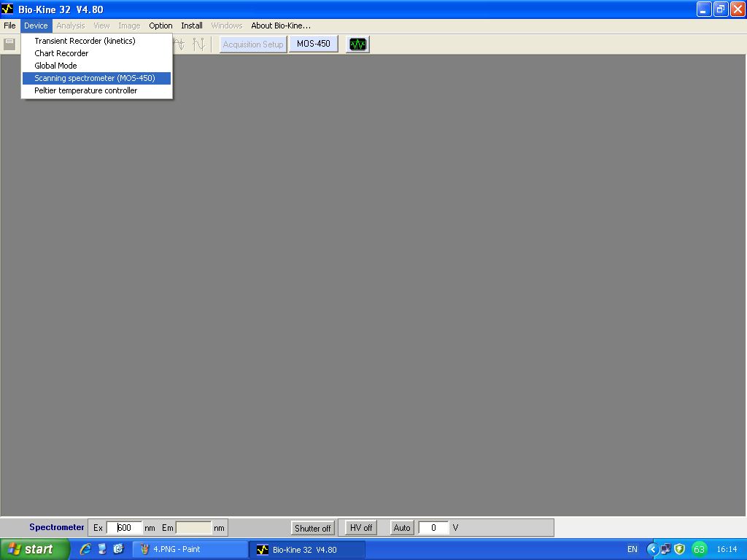
Task: Expand hidden tray icons arrow
Action: tap(653, 549)
